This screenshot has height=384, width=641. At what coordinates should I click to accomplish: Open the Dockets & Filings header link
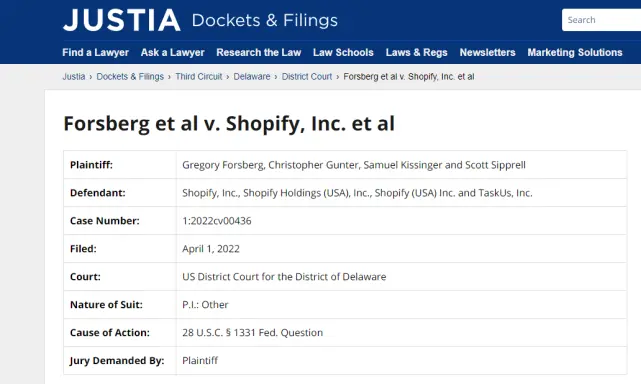click(264, 20)
